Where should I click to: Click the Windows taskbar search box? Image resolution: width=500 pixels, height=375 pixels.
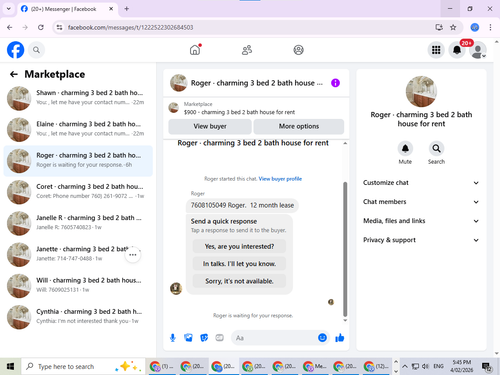83,366
